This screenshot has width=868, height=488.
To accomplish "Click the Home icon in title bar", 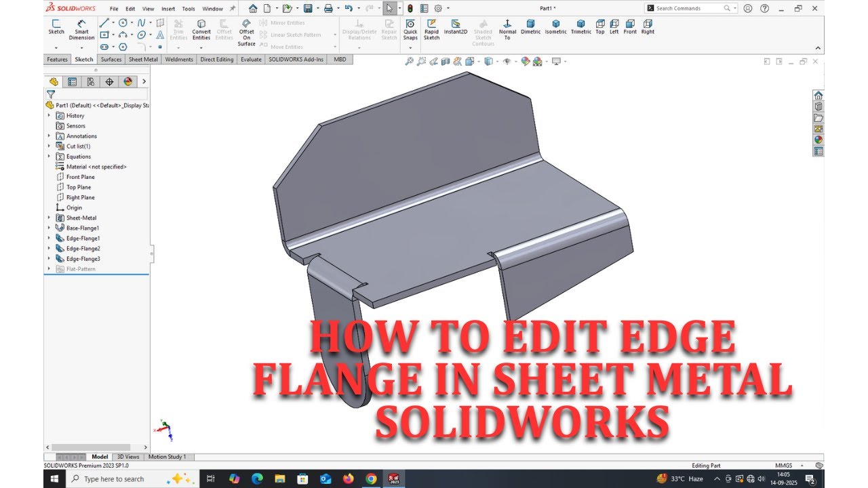I will (x=253, y=8).
